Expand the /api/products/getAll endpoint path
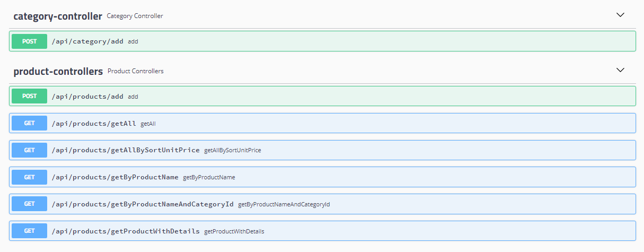Image resolution: width=644 pixels, height=252 pixels. click(94, 124)
